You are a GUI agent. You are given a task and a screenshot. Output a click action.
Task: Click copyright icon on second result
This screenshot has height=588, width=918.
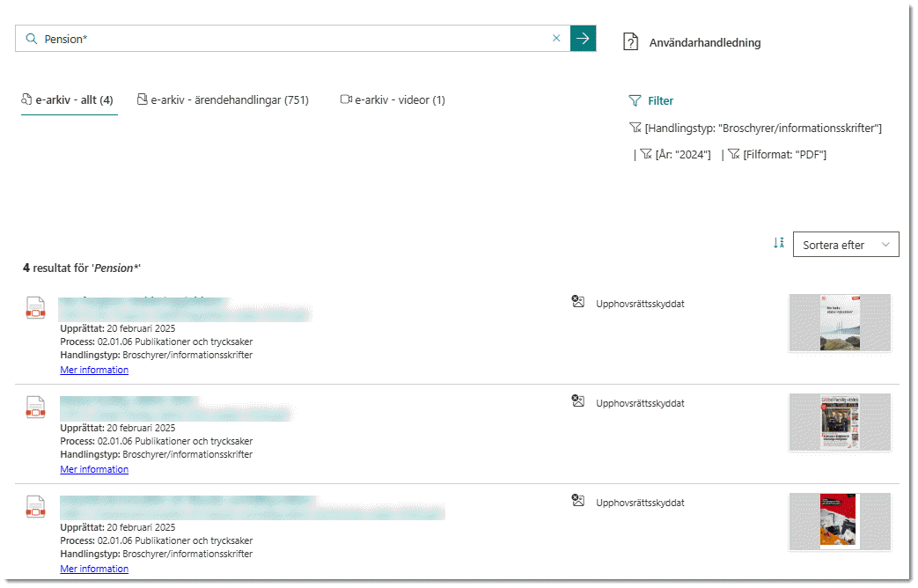pos(578,401)
